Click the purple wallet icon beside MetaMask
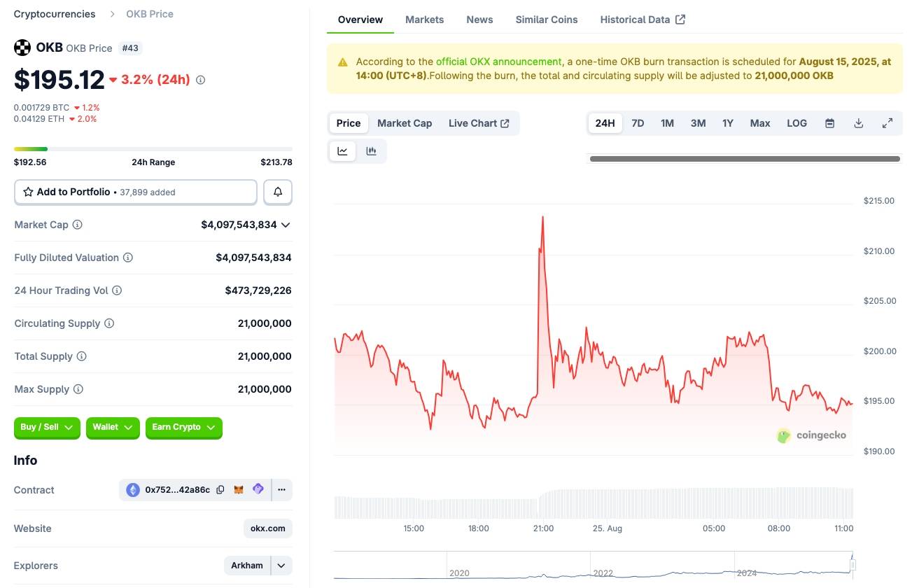This screenshot has height=588, width=912. [x=258, y=489]
